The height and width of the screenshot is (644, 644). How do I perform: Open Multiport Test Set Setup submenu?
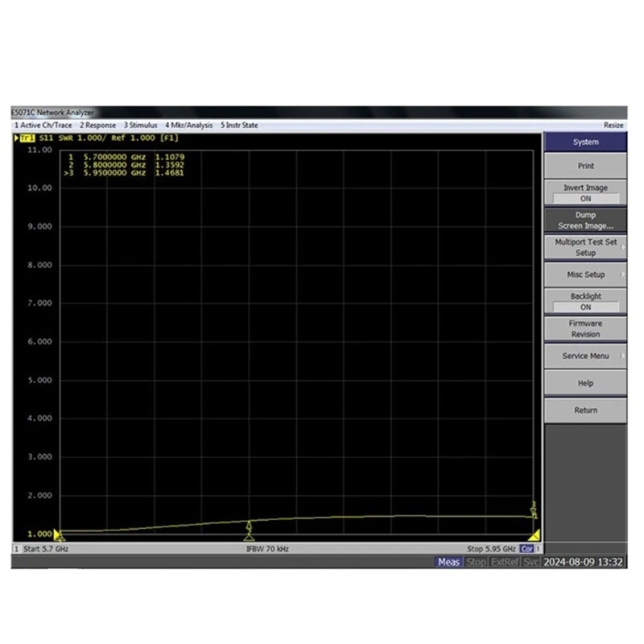click(x=585, y=247)
